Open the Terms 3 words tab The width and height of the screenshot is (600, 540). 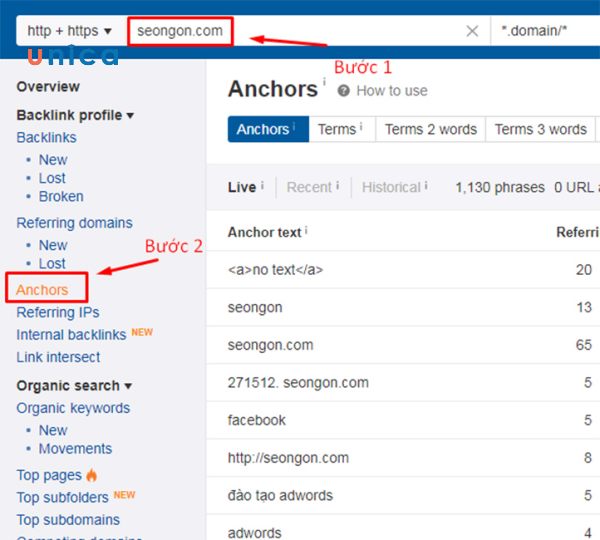click(540, 129)
